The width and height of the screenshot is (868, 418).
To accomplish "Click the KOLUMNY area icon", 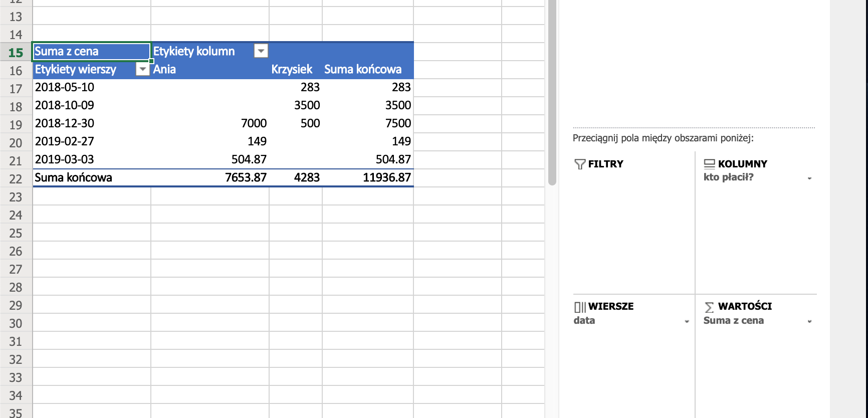I will tap(709, 164).
